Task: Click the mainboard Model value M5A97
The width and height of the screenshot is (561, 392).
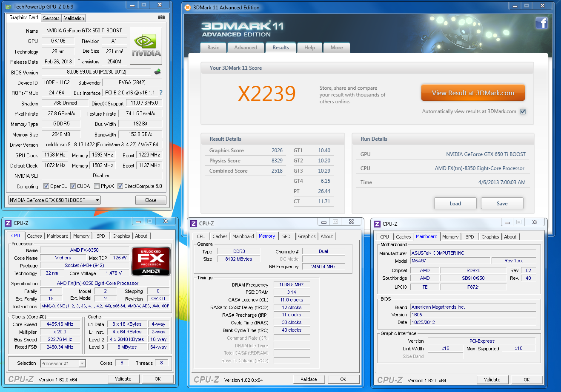Action: 450,261
